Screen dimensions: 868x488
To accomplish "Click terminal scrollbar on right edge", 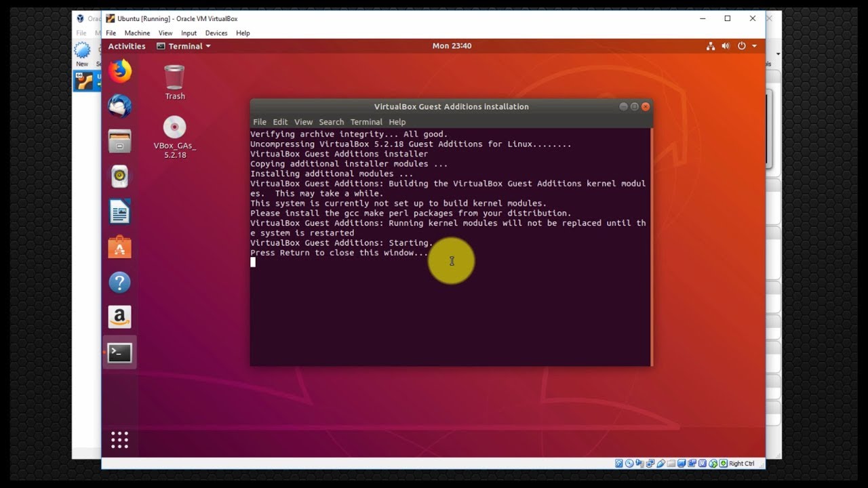I will [651, 247].
